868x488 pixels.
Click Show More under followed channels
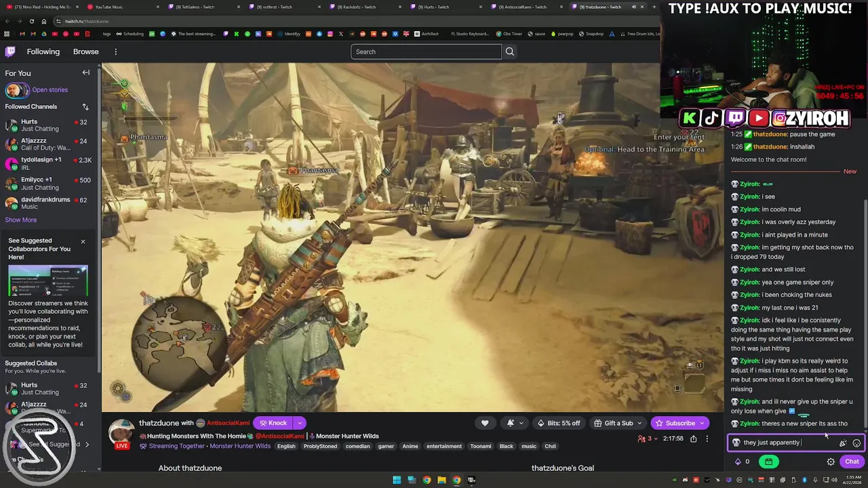[x=20, y=220]
